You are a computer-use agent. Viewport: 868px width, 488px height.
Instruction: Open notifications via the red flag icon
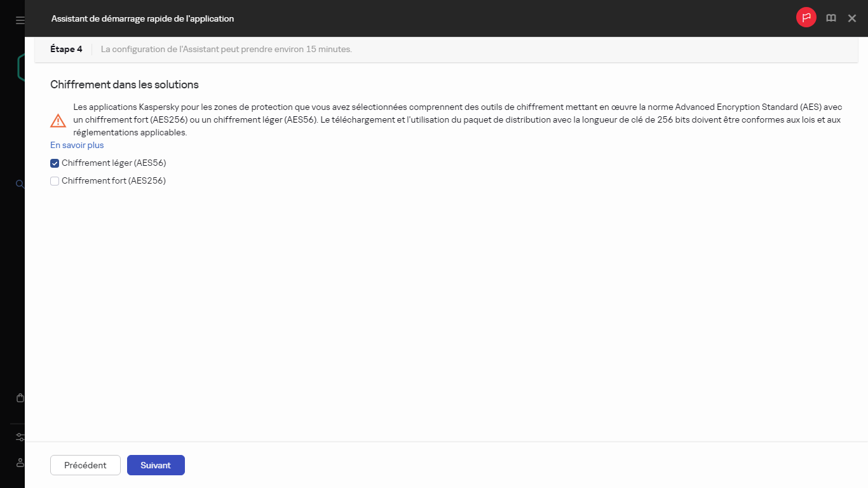point(806,18)
